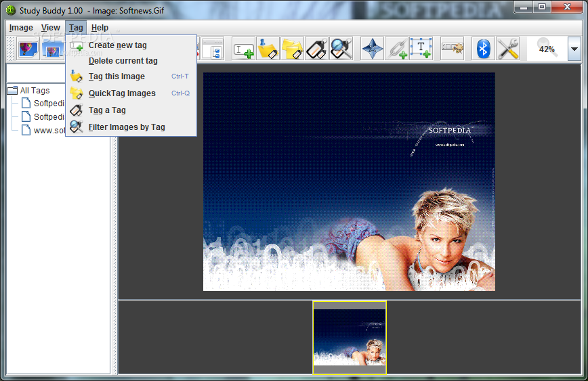Click the 42% zoom level indicator
588x381 pixels.
(547, 49)
